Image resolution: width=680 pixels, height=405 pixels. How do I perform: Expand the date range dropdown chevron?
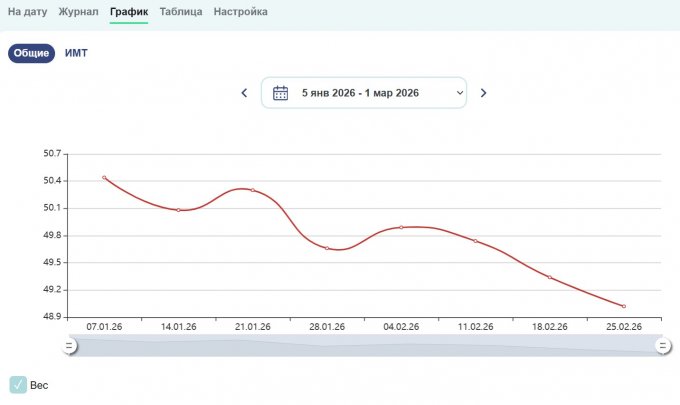[459, 93]
